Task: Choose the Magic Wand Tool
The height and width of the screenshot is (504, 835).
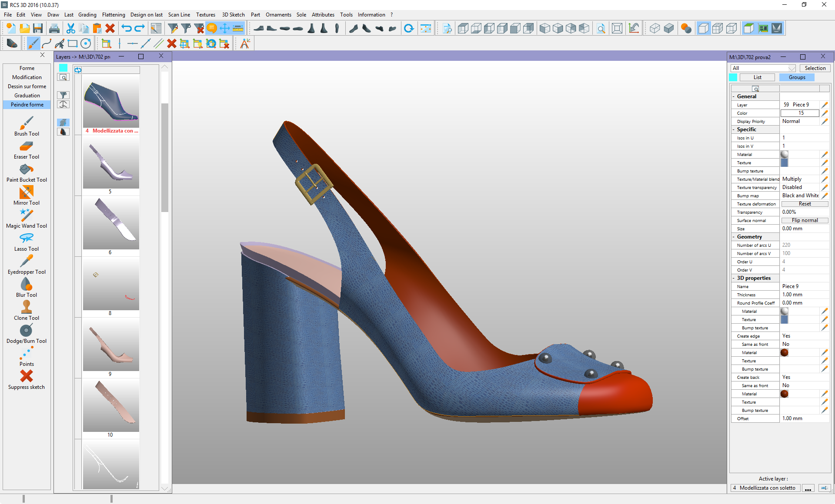Action: tap(27, 219)
